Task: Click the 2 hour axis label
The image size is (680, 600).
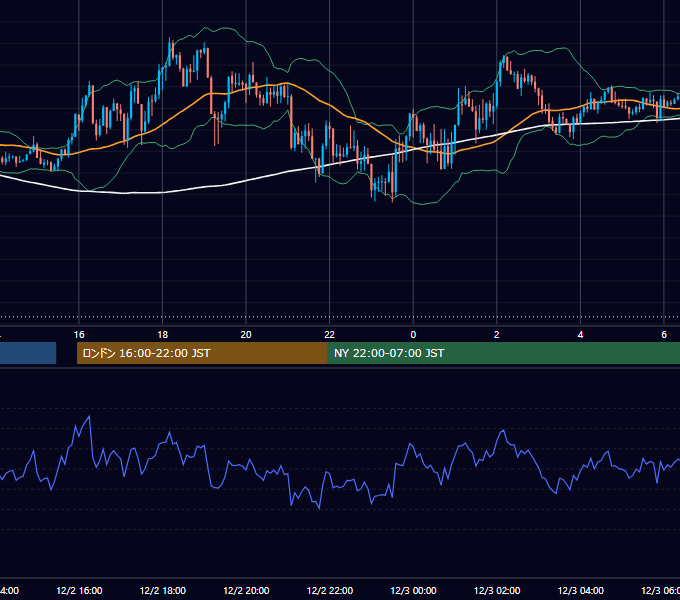Action: [497, 334]
